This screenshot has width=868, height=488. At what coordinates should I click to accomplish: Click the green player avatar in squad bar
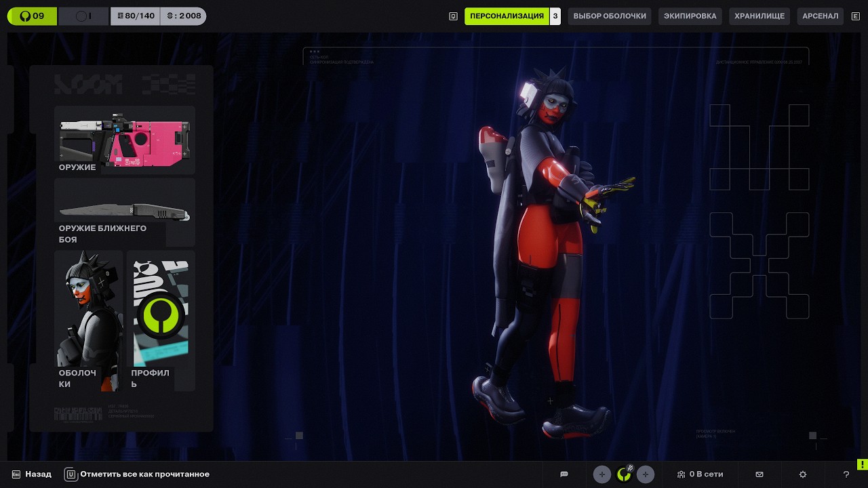point(623,475)
